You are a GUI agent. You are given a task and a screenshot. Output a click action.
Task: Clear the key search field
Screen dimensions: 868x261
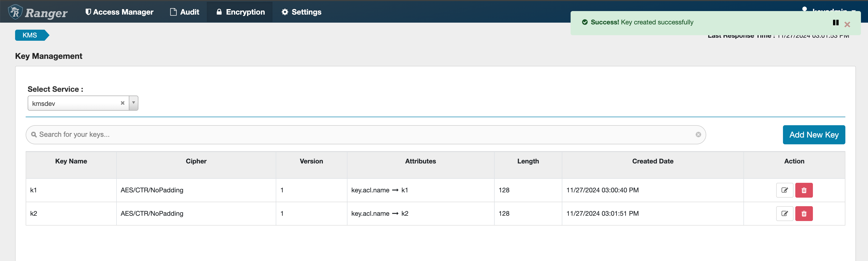click(698, 135)
